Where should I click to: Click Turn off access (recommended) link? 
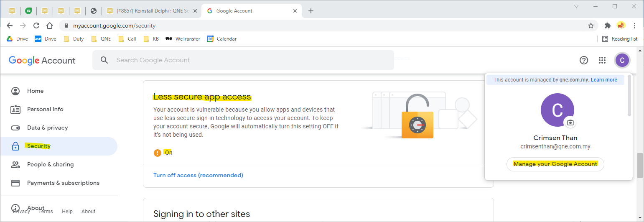[198, 175]
